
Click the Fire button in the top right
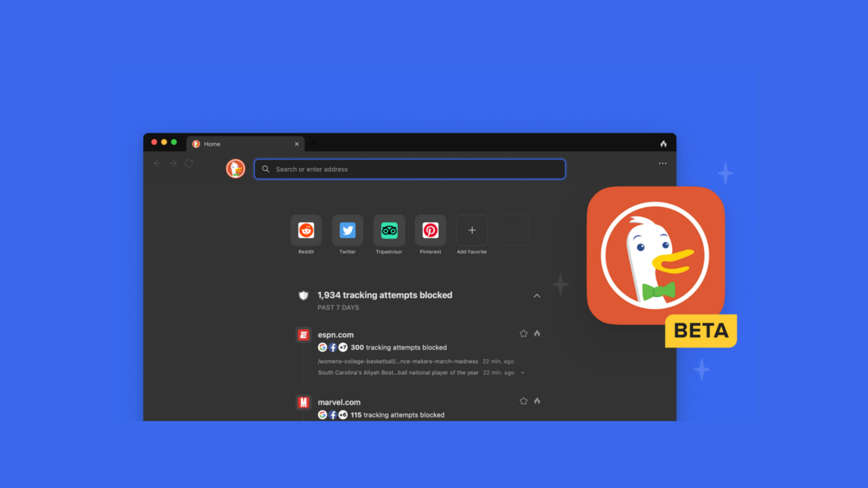(663, 144)
